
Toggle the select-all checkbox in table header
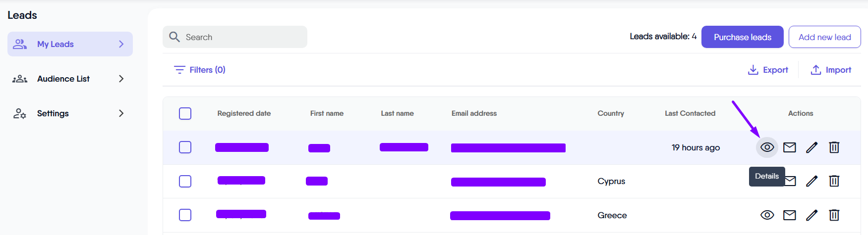pos(185,113)
